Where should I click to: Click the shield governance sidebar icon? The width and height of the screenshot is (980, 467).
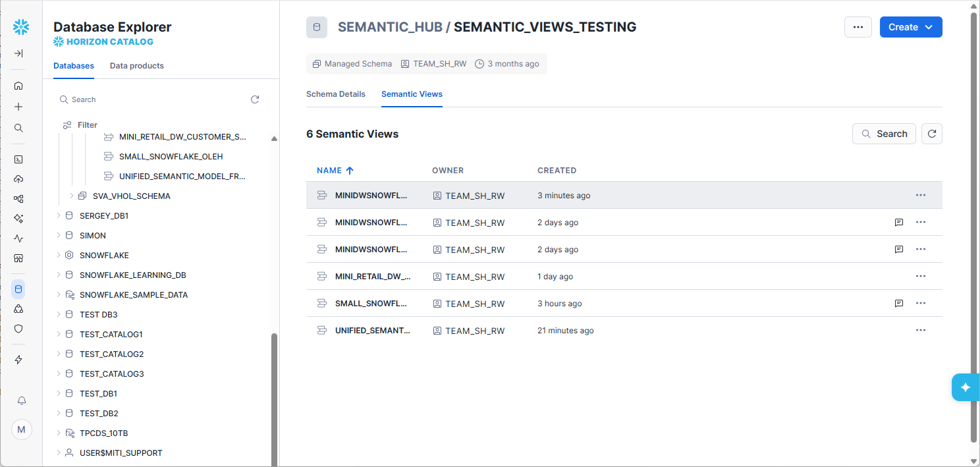(18, 328)
